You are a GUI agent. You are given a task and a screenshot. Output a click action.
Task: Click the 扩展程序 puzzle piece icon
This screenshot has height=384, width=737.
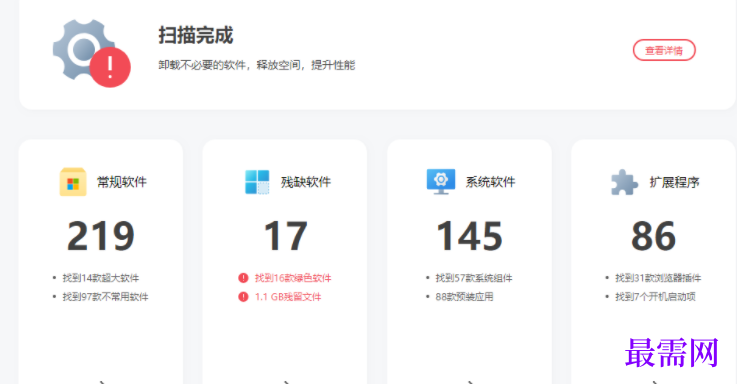624,182
